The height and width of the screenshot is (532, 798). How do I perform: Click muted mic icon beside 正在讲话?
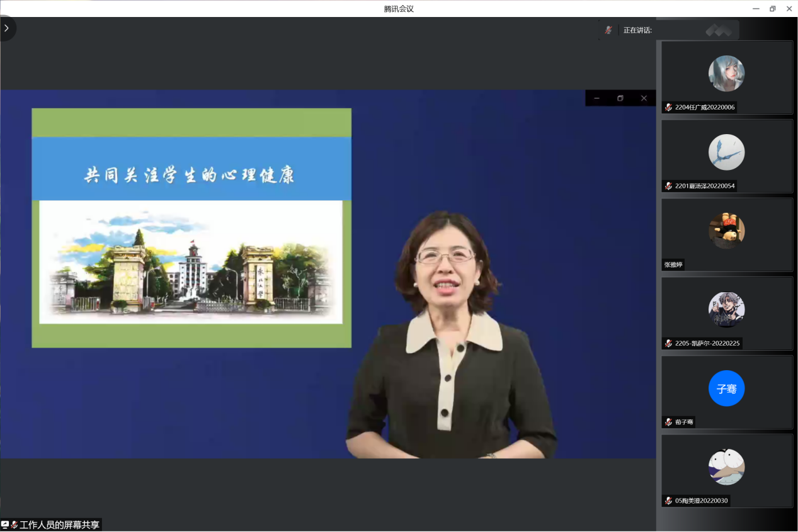click(608, 30)
